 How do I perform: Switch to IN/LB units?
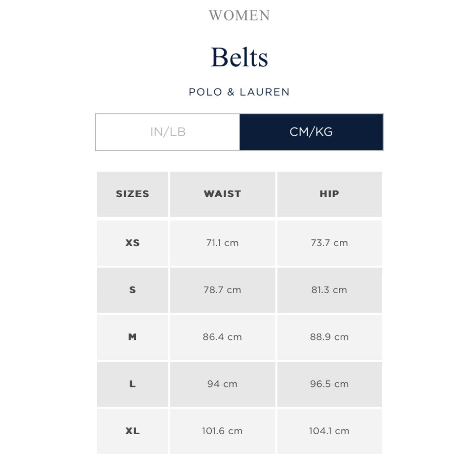pos(168,132)
